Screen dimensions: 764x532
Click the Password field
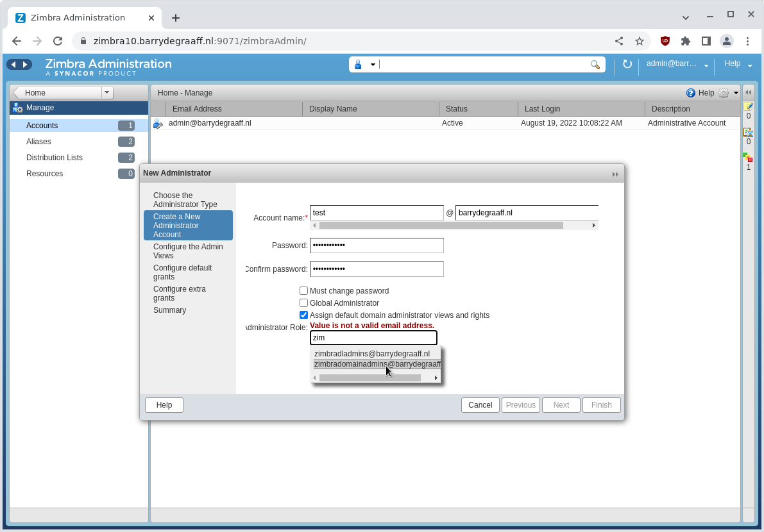click(377, 245)
